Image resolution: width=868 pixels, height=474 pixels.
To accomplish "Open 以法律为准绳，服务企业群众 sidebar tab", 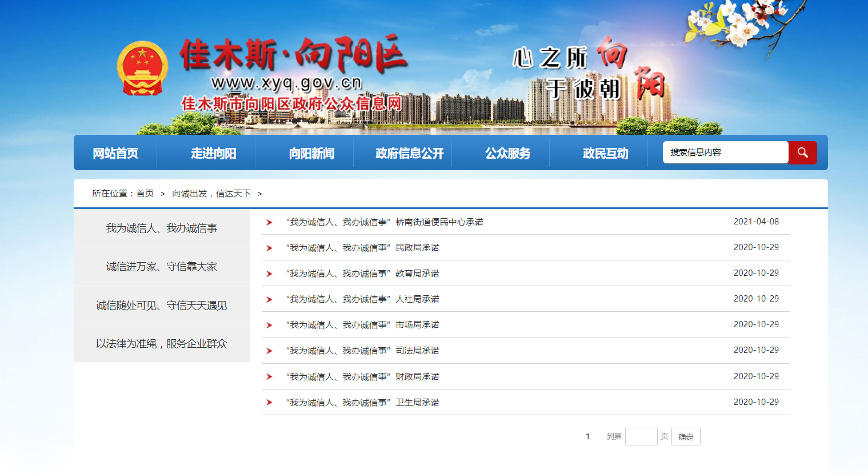I will coord(162,344).
